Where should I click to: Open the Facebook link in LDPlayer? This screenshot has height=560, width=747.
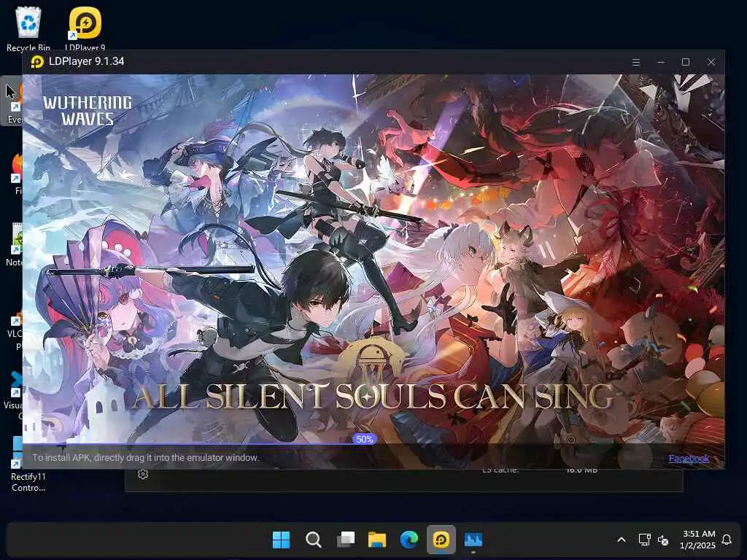(x=689, y=458)
